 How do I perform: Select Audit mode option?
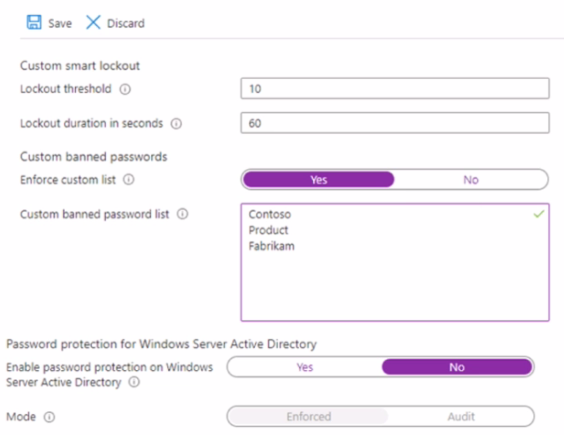click(x=461, y=417)
